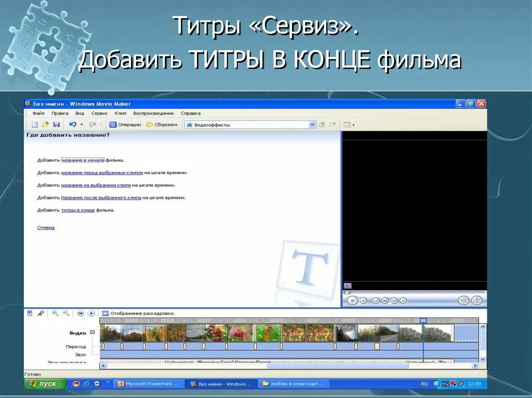Screen dimensions: 532x398
Task: Collapse the Видео track expander
Action: (92, 333)
